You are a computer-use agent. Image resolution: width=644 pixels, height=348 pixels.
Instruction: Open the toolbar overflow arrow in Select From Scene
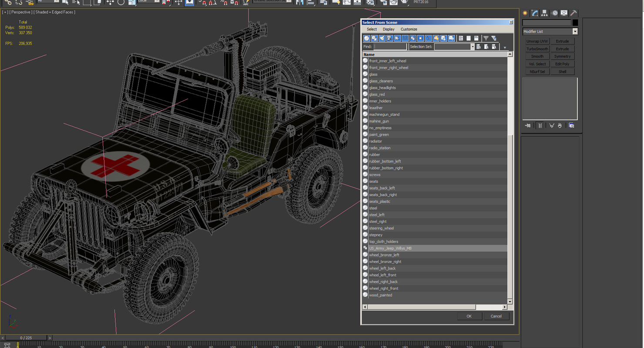505,47
